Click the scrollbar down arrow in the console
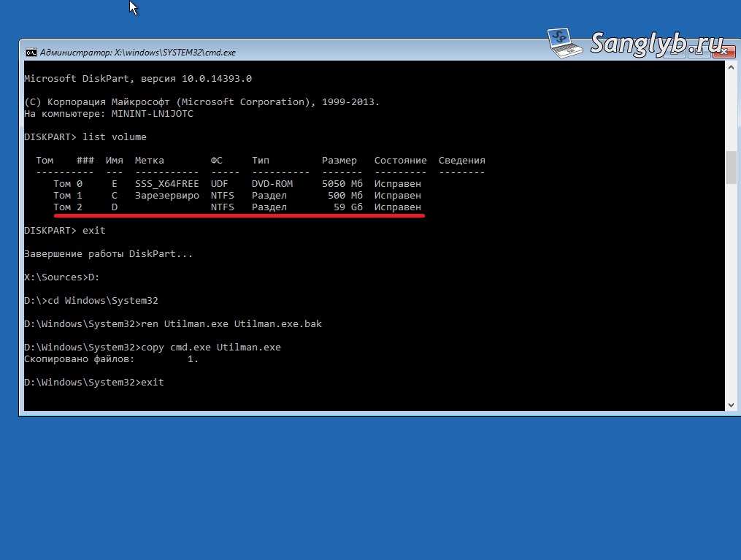 click(x=731, y=404)
